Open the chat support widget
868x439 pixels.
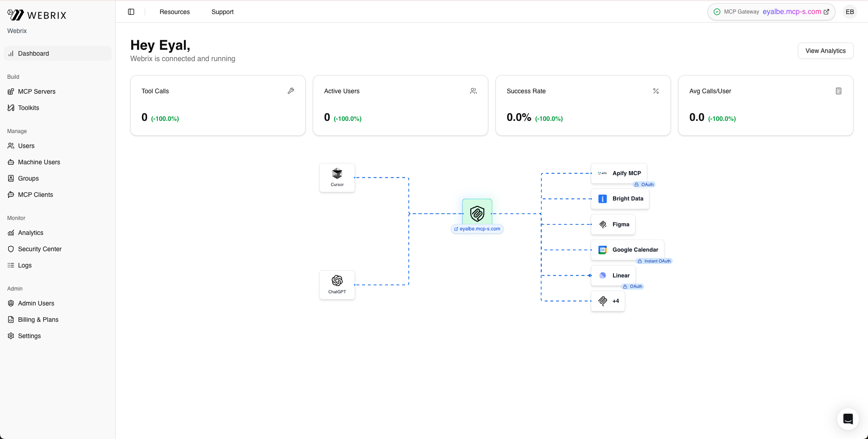pos(848,419)
